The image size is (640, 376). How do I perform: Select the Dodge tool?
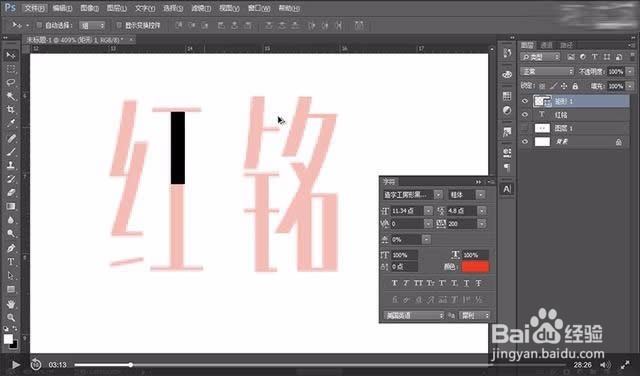pyautogui.click(x=11, y=234)
